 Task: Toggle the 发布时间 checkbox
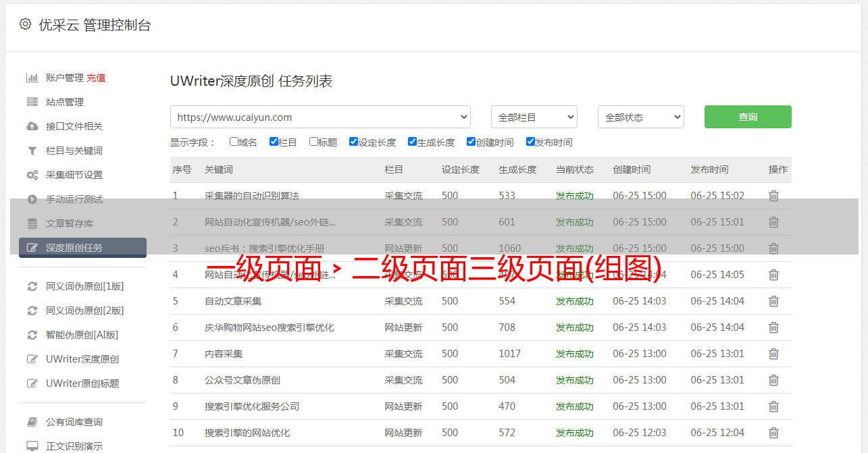[530, 142]
